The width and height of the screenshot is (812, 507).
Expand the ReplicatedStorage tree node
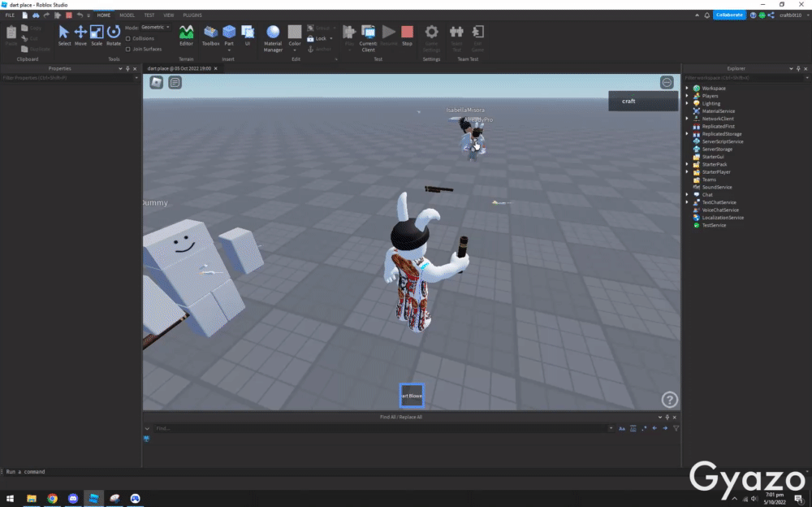[687, 134]
